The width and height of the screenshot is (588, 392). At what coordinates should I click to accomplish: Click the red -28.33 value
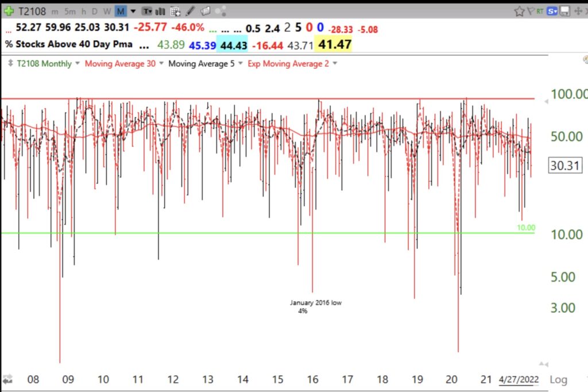tap(341, 30)
